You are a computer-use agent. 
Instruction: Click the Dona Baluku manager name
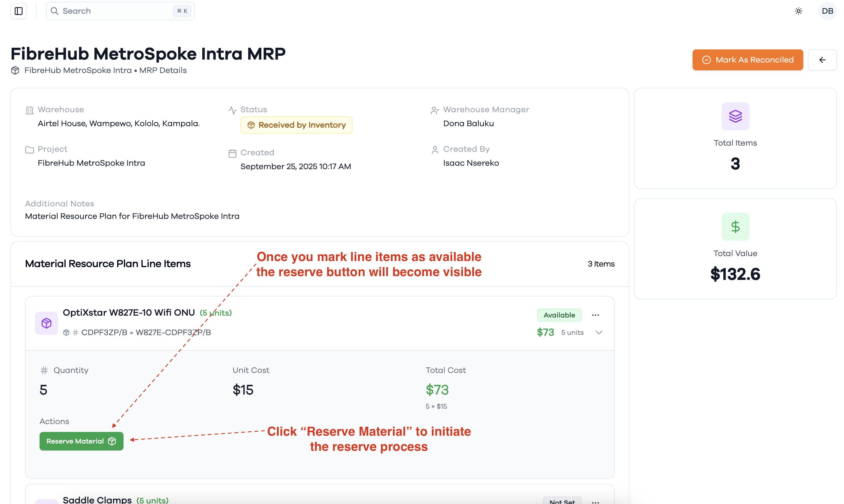(469, 124)
